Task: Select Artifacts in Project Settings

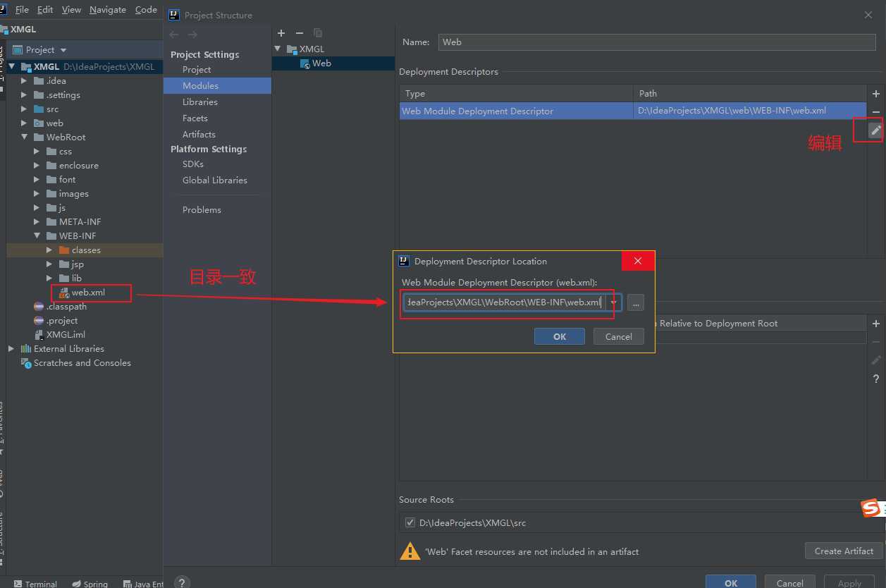Action: click(199, 134)
